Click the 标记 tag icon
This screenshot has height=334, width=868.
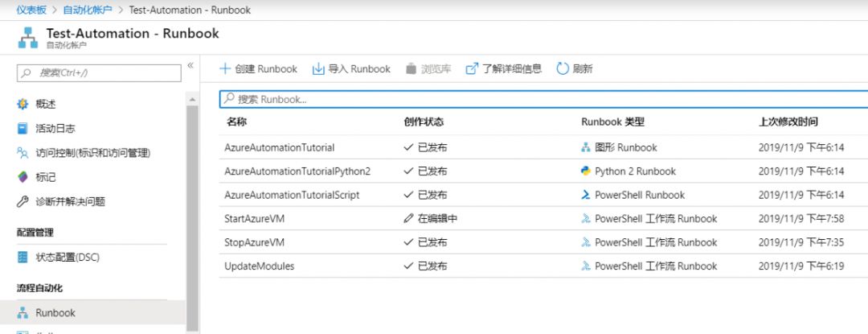coord(23,177)
